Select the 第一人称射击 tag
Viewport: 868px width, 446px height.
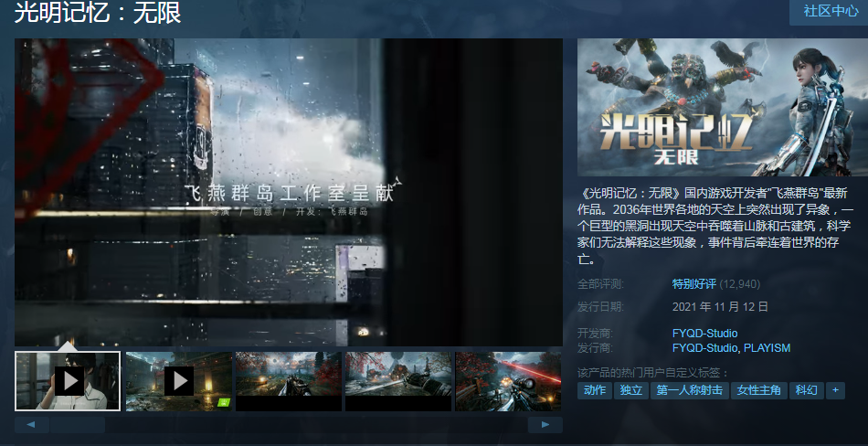[x=689, y=390]
